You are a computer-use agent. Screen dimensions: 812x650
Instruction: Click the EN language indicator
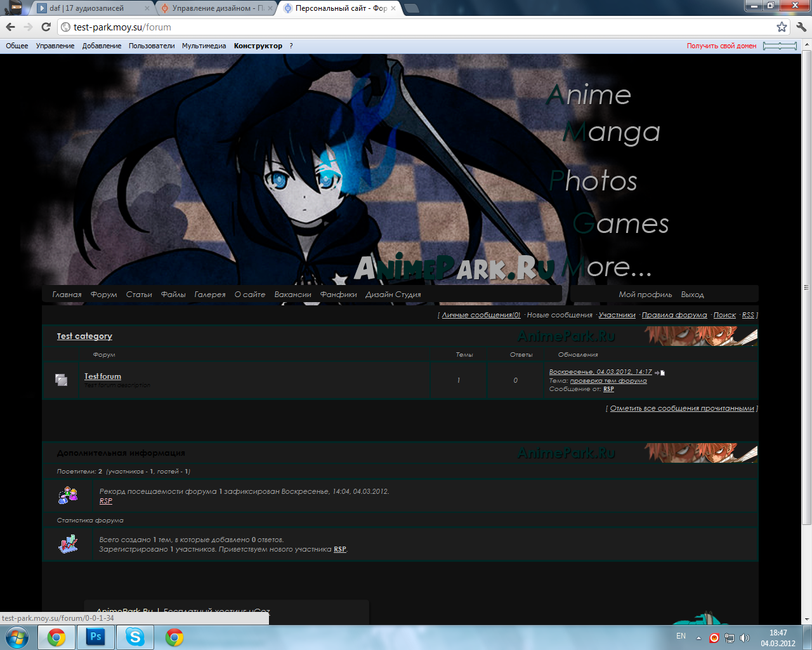tap(681, 636)
